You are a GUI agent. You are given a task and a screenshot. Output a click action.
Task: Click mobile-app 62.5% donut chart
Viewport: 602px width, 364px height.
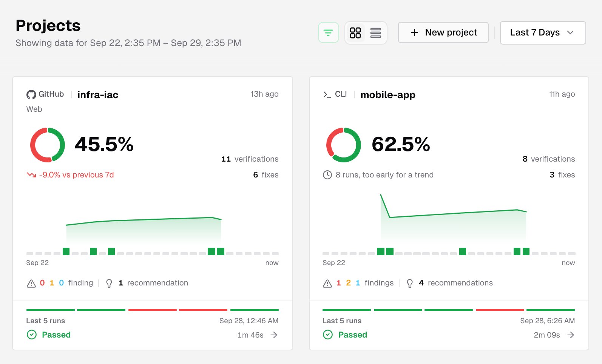point(344,145)
